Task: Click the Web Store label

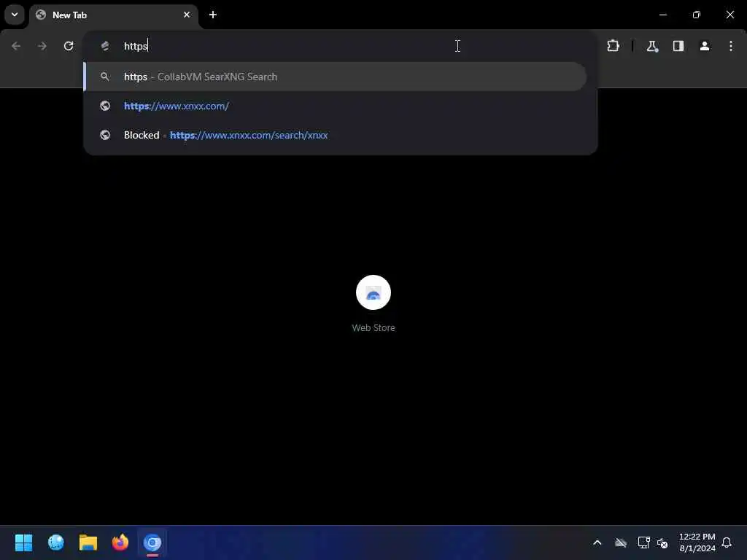Action: coord(373,327)
